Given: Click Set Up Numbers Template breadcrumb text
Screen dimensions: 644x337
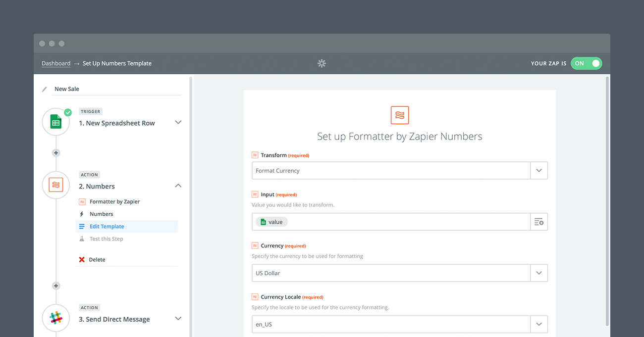Looking at the screenshot, I should (x=117, y=63).
